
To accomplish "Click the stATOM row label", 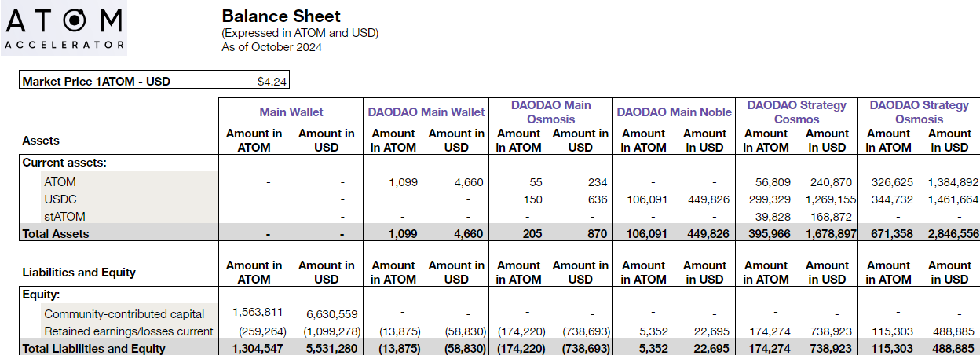I will 64,216.
